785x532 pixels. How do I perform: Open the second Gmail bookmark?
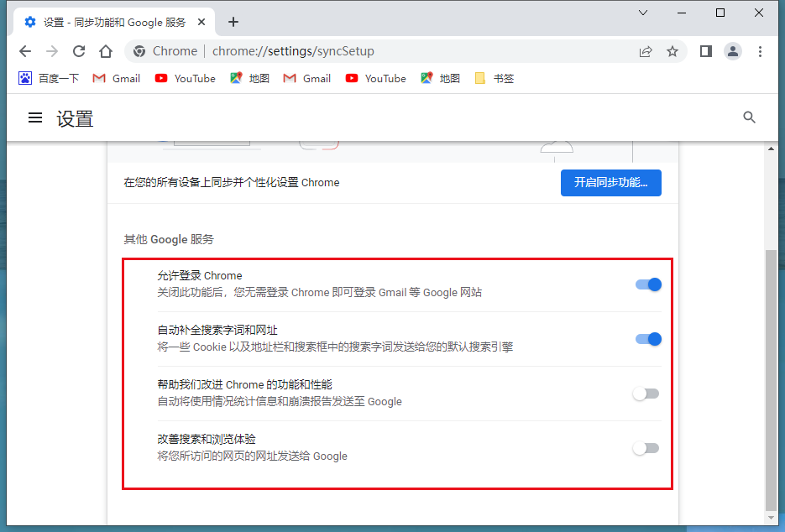tap(307, 78)
